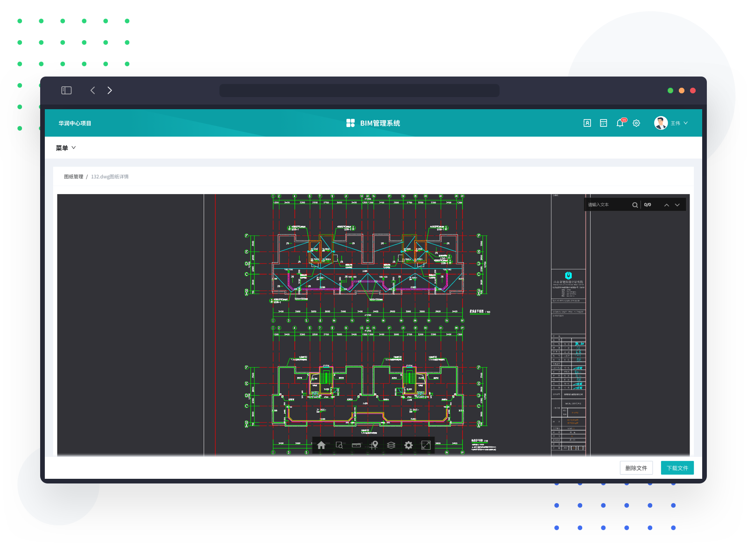
Task: Open the layers panel icon
Action: click(x=391, y=445)
